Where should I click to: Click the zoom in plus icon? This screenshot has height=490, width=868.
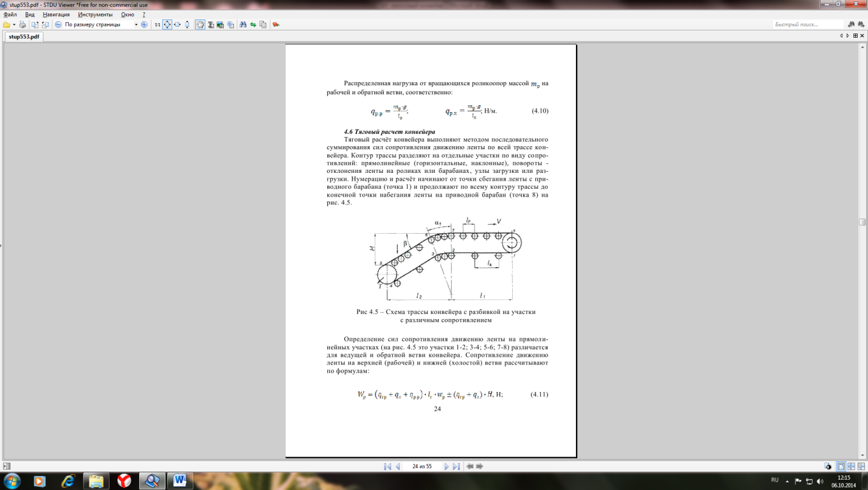144,24
